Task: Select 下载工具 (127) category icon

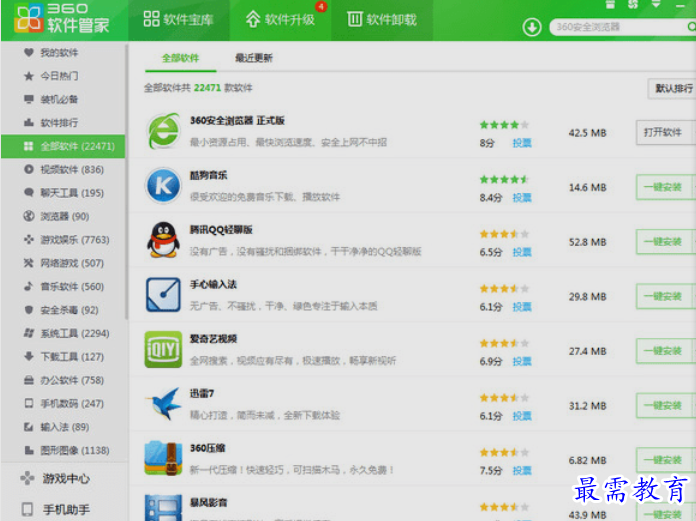Action: click(29, 356)
